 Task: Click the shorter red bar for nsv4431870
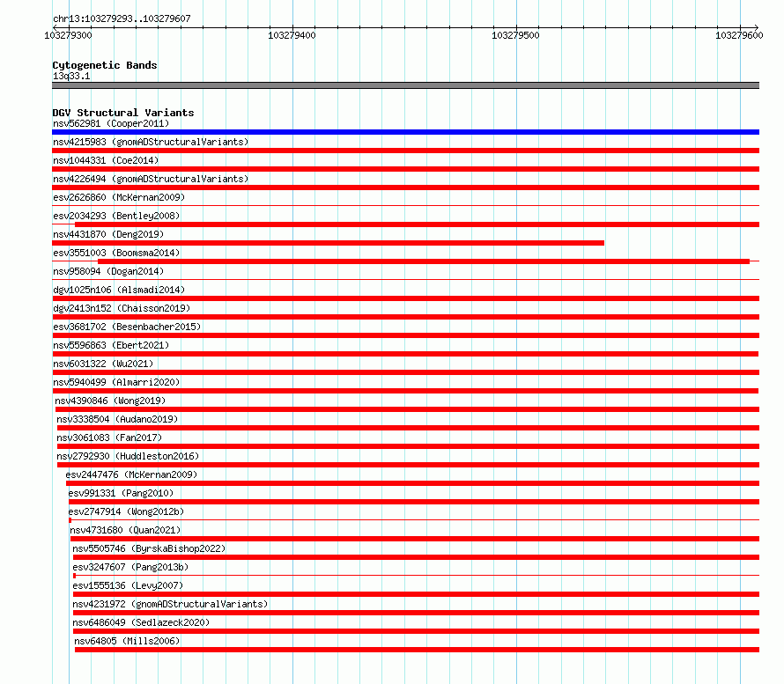click(328, 243)
